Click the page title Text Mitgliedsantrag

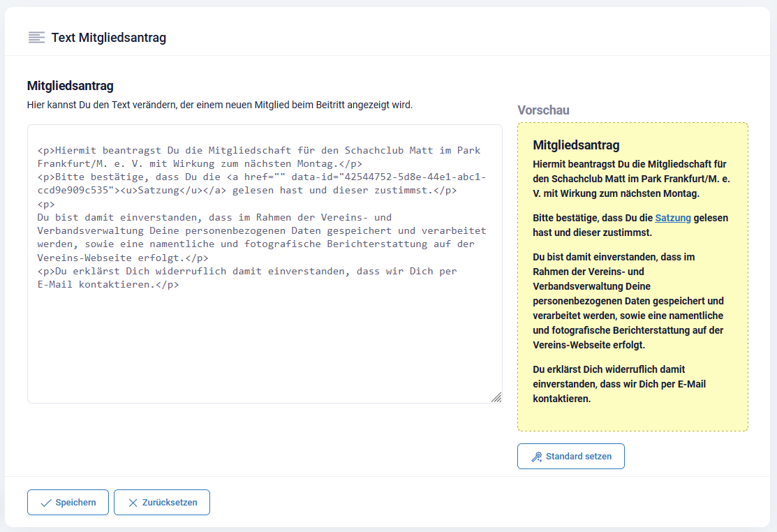pyautogui.click(x=109, y=38)
